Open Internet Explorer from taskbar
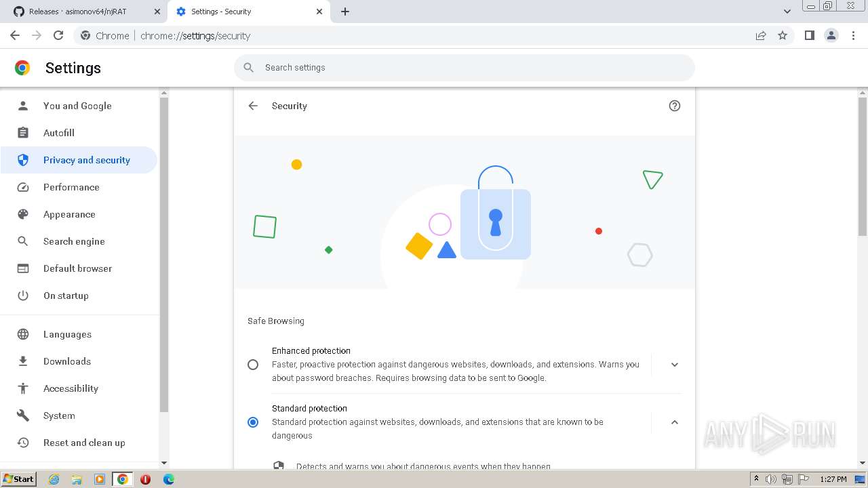 54,479
